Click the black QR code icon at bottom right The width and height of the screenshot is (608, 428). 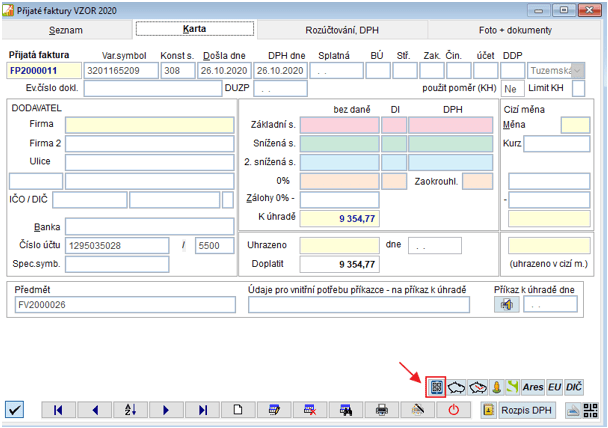pyautogui.click(x=590, y=410)
